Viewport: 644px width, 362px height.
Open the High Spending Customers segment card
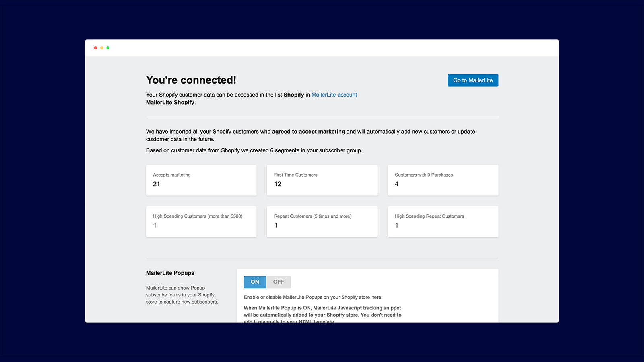(x=201, y=221)
